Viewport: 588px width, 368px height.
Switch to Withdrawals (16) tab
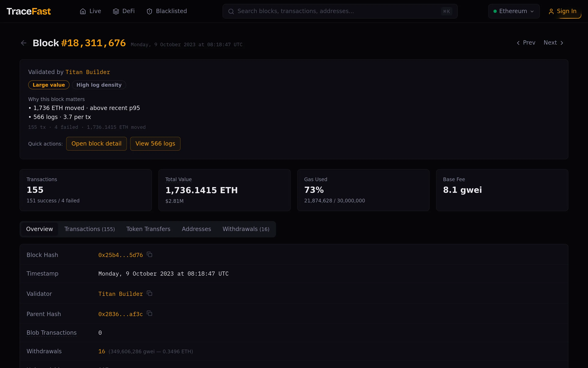pos(246,229)
